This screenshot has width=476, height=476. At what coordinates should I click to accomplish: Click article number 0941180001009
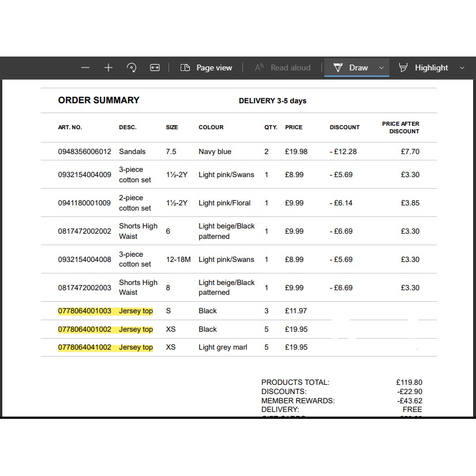coord(84,203)
